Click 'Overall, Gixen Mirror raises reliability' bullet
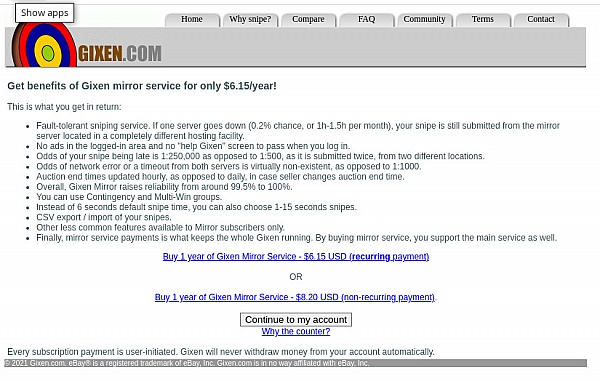Screen dimensions: 600x381 click(164, 187)
